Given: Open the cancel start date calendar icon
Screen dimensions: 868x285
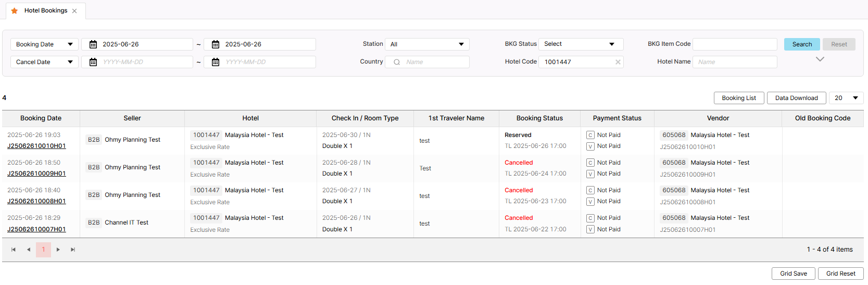Looking at the screenshot, I should [x=93, y=62].
